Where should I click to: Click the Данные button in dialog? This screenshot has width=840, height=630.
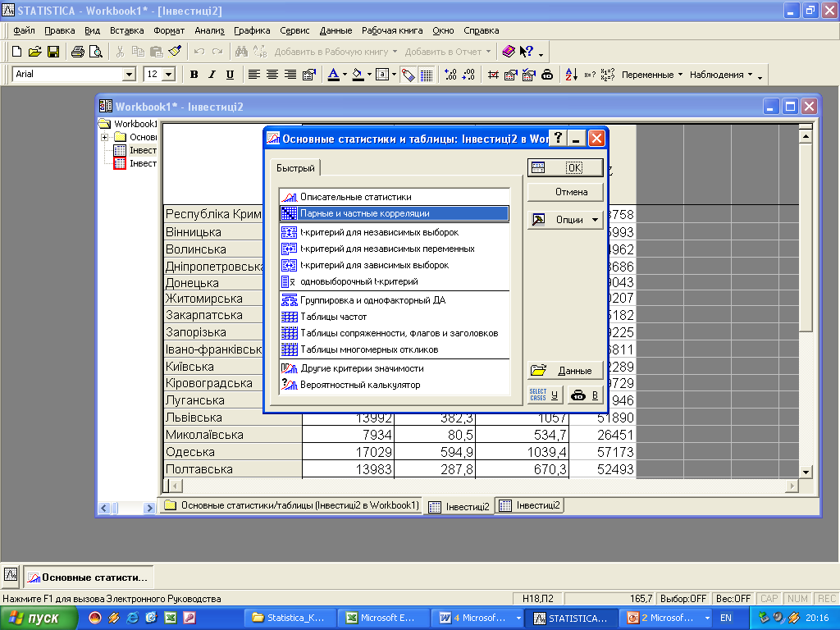click(565, 370)
